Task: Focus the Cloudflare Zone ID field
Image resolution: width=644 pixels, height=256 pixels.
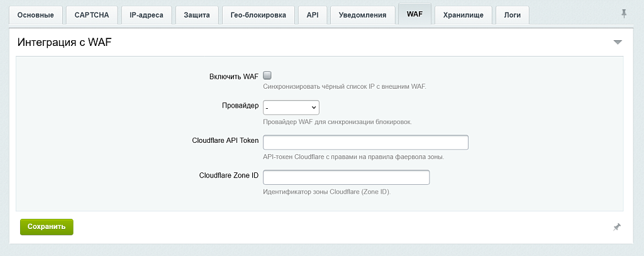Action: click(347, 177)
